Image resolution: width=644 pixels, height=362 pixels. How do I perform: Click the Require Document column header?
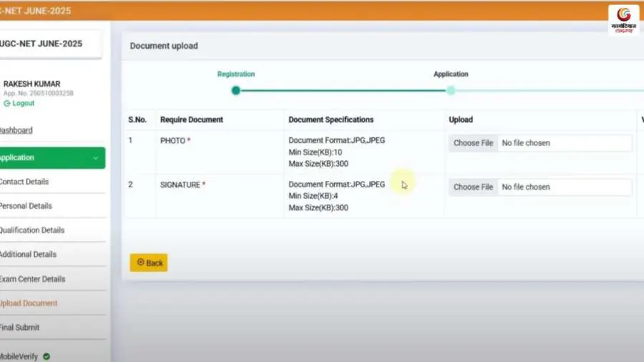coord(191,120)
